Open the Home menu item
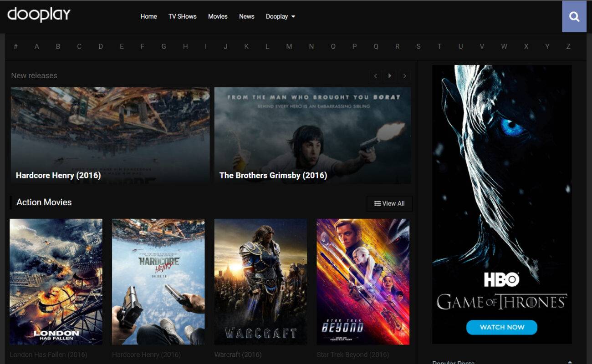This screenshot has height=364, width=592. pos(148,16)
